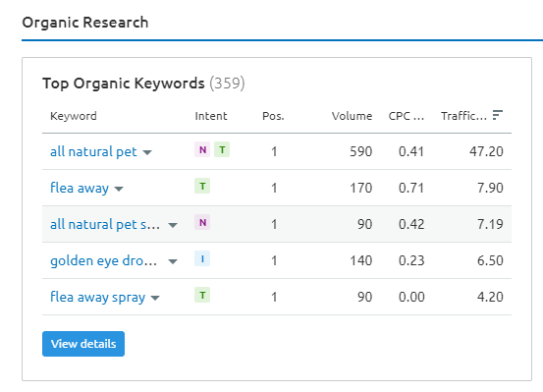Click the traffic value 7.90

pos(490,188)
